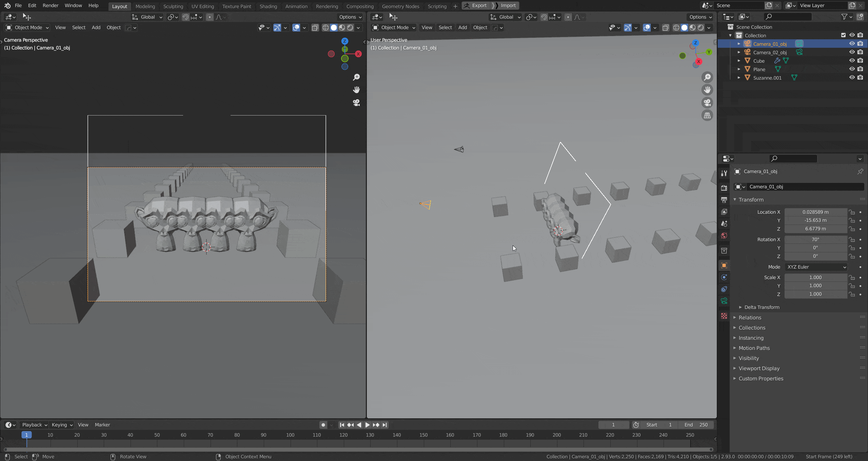Toggle camera view icon in right viewport

coord(707,103)
